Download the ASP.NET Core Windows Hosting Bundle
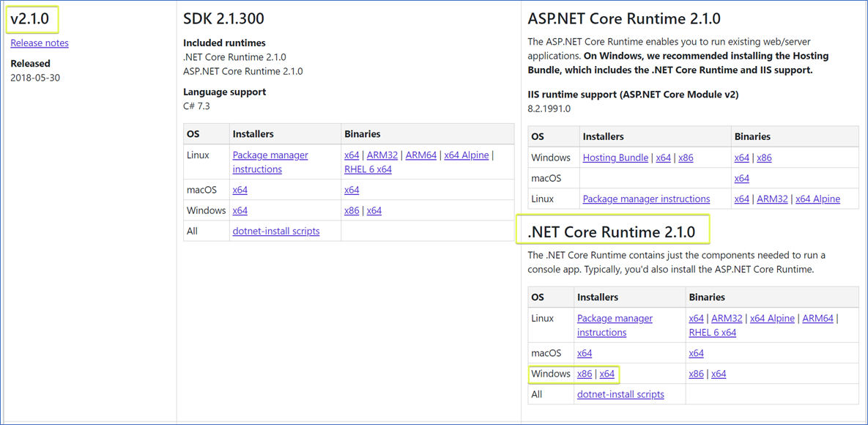 tap(615, 158)
